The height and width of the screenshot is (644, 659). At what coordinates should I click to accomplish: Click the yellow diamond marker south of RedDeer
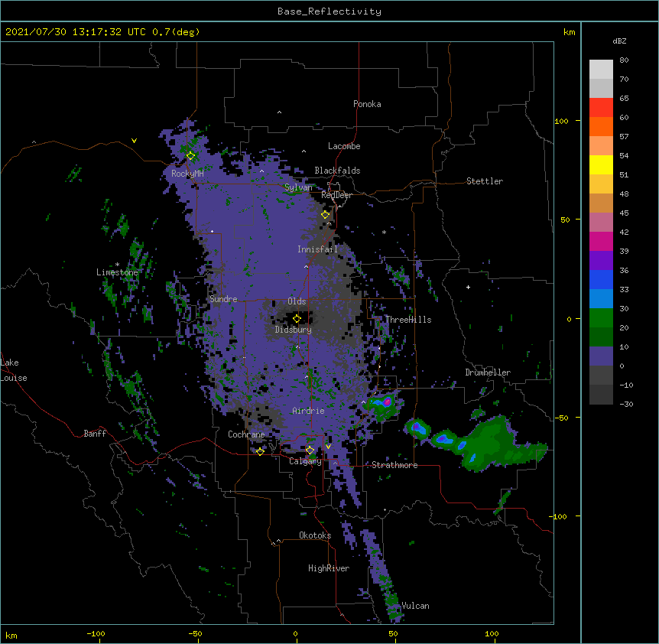[325, 215]
